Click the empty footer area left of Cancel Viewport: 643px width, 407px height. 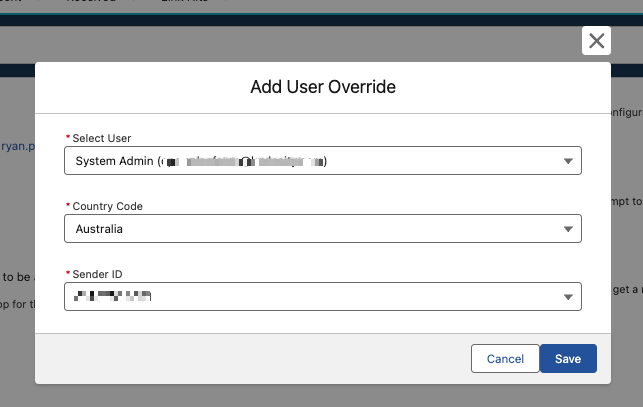(250, 359)
